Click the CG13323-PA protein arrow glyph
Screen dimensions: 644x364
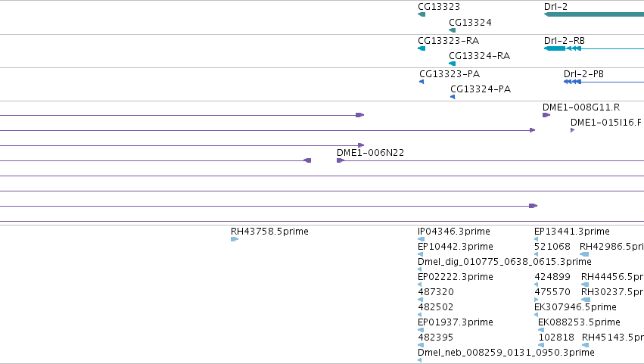pos(422,82)
